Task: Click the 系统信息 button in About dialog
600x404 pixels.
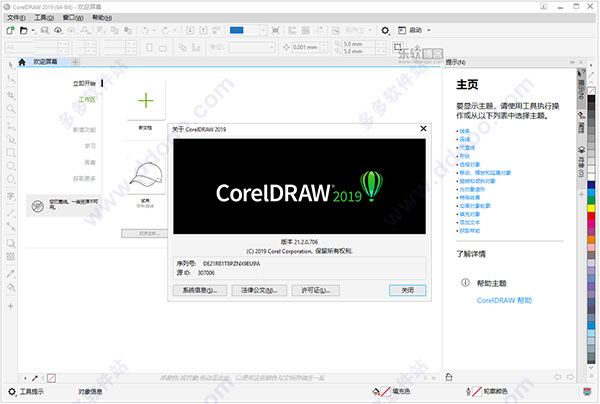Action: click(x=199, y=290)
